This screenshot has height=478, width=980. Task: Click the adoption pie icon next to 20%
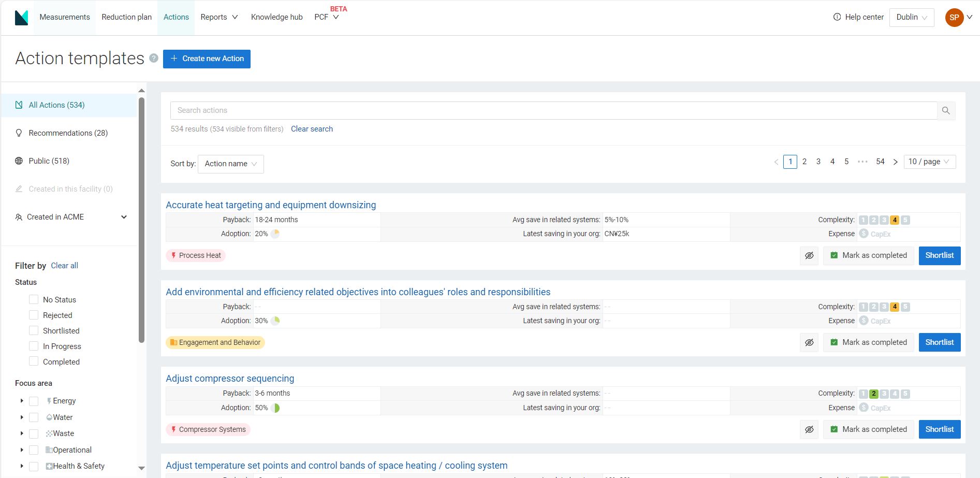tap(275, 234)
